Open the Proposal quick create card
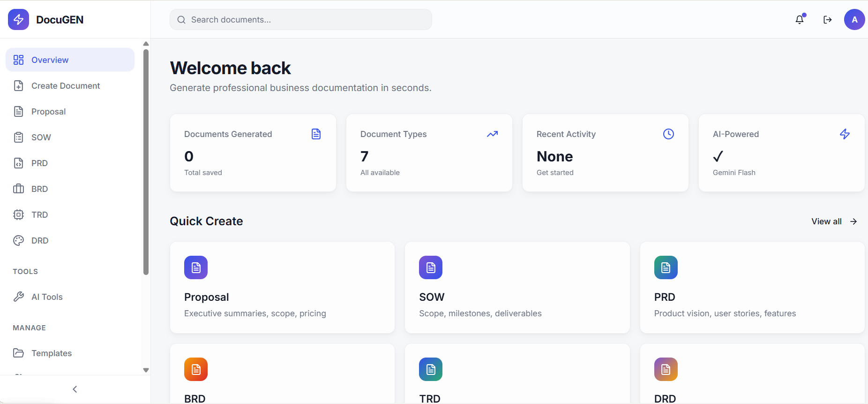This screenshot has width=868, height=404. (282, 287)
